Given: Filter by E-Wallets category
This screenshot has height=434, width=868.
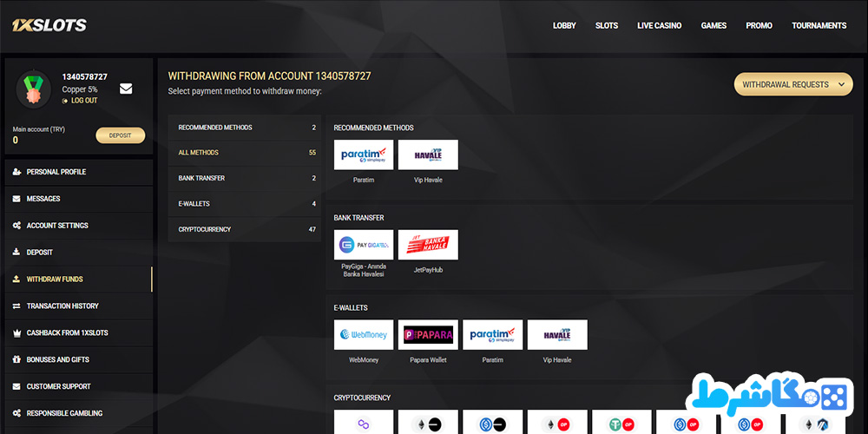Looking at the screenshot, I should pyautogui.click(x=244, y=204).
